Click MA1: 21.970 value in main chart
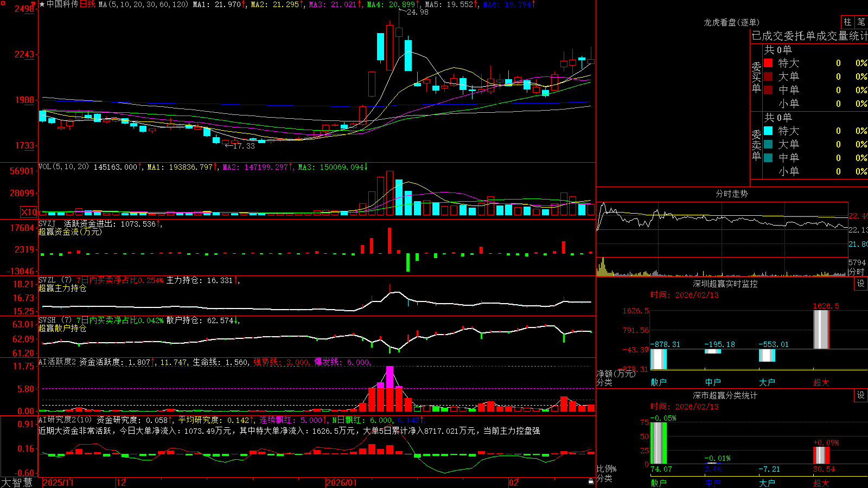The height and width of the screenshot is (488, 868). click(219, 4)
